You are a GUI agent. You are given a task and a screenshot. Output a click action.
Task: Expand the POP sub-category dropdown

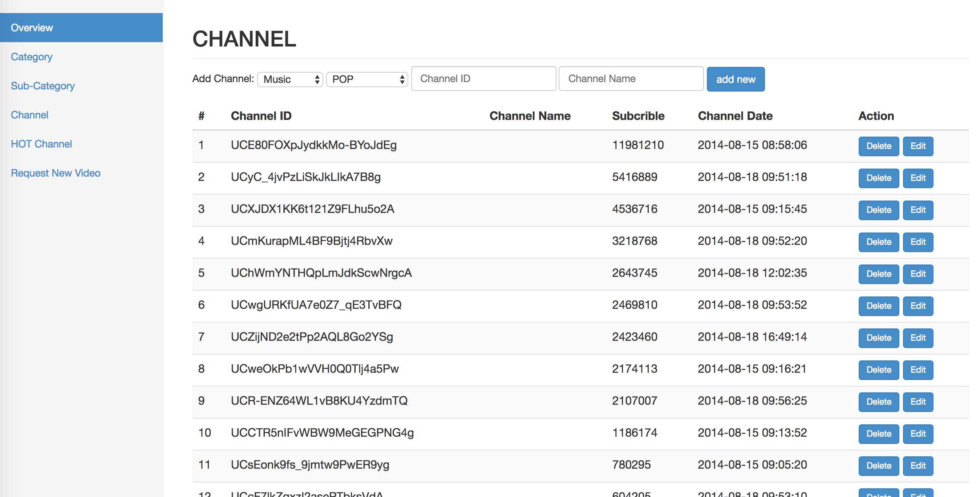click(x=367, y=79)
